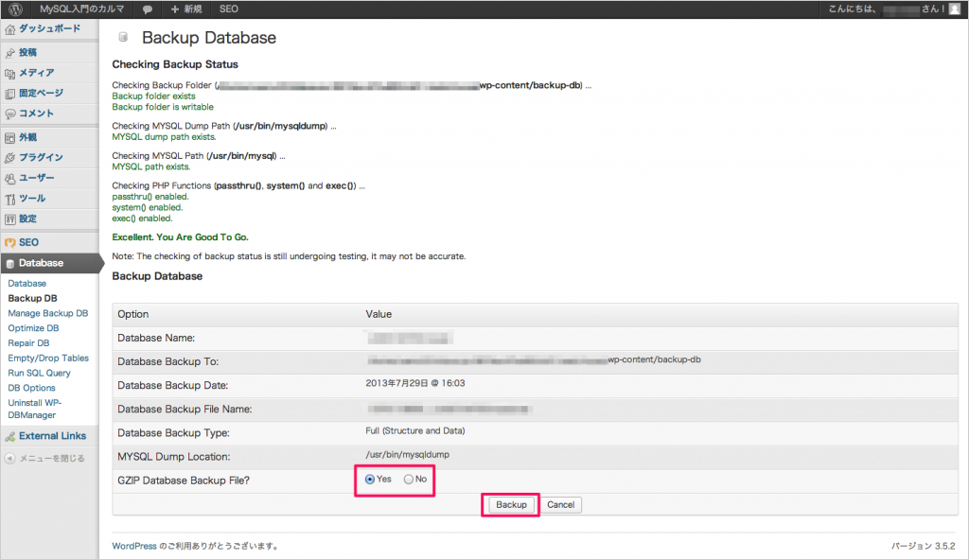
Task: Click the External Links icon in sidebar
Action: tap(9, 436)
